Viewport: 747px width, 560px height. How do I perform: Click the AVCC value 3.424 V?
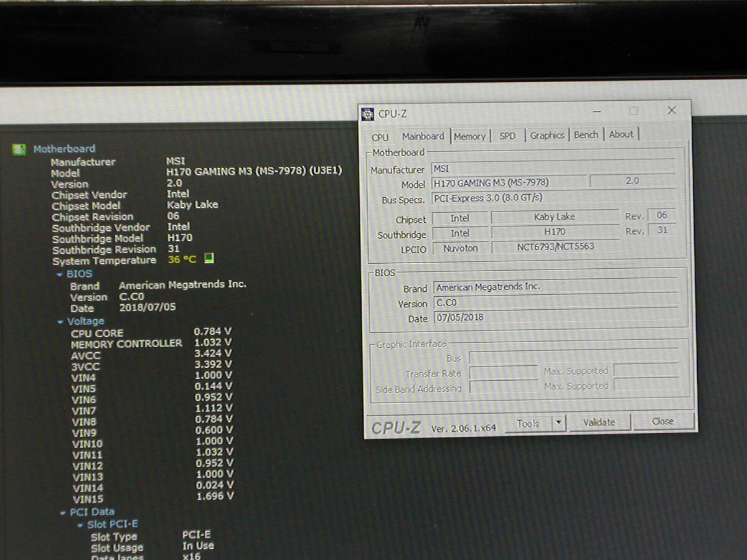(x=213, y=353)
